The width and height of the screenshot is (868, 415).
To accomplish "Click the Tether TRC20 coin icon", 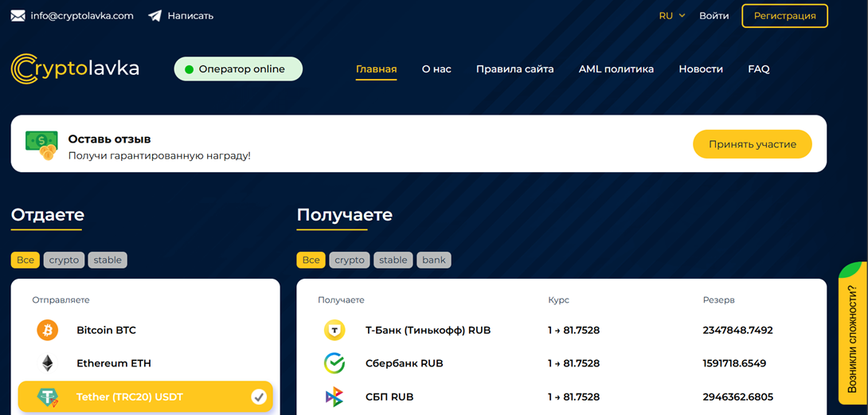I will [48, 397].
